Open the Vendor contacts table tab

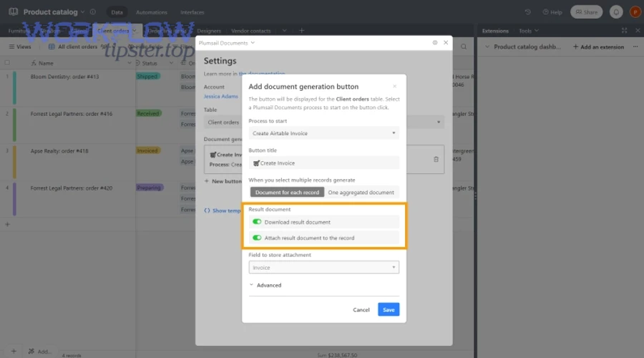coord(250,31)
